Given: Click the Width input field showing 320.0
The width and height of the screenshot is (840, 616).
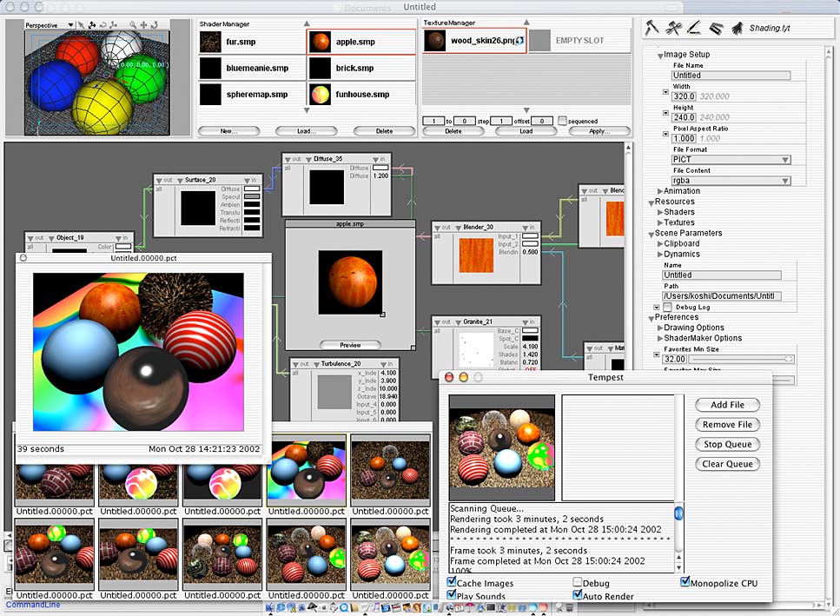Looking at the screenshot, I should click(x=684, y=96).
